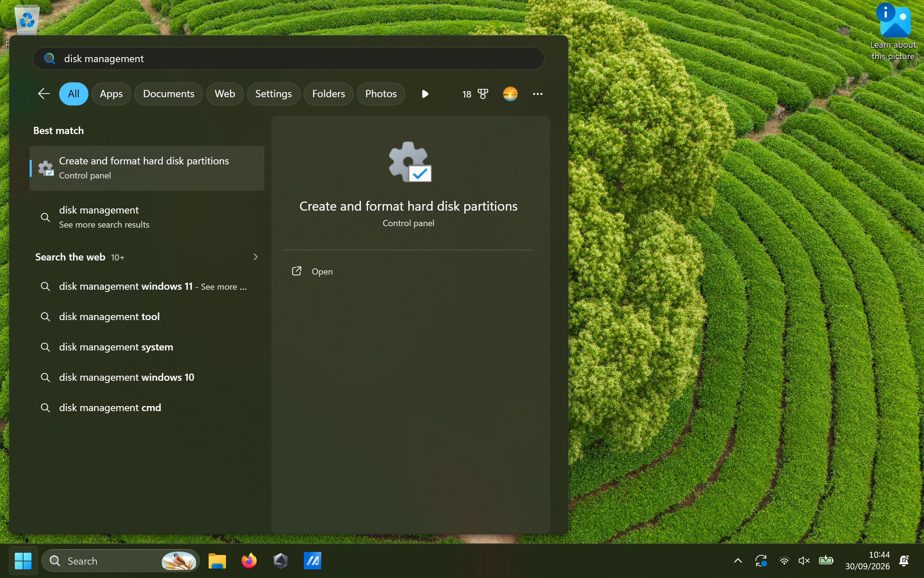Switch to the Apps filter tab
924x578 pixels.
point(111,94)
